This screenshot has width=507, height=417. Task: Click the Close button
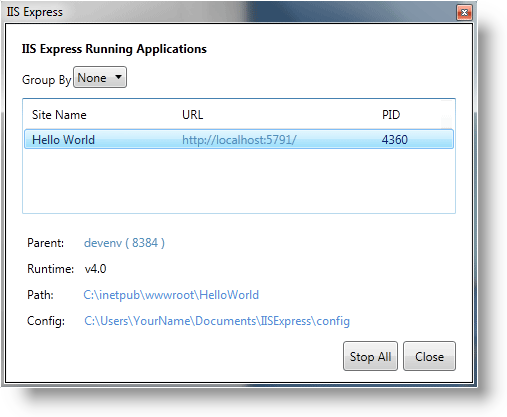[x=429, y=356]
